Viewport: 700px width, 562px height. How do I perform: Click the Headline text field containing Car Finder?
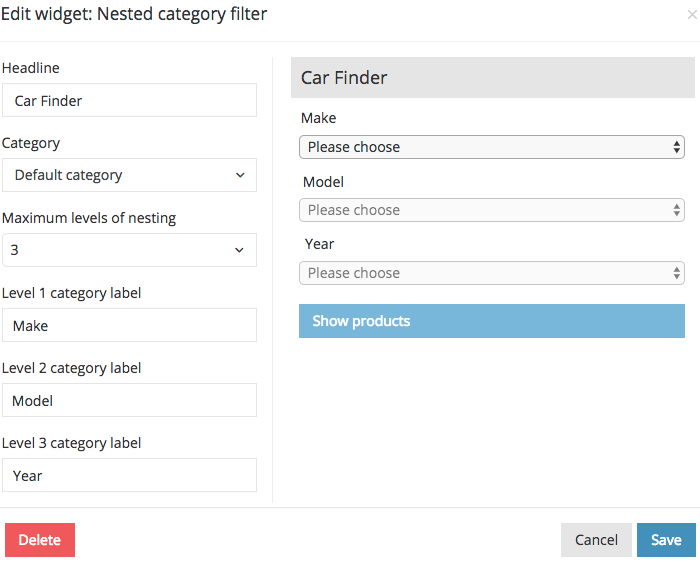point(129,101)
